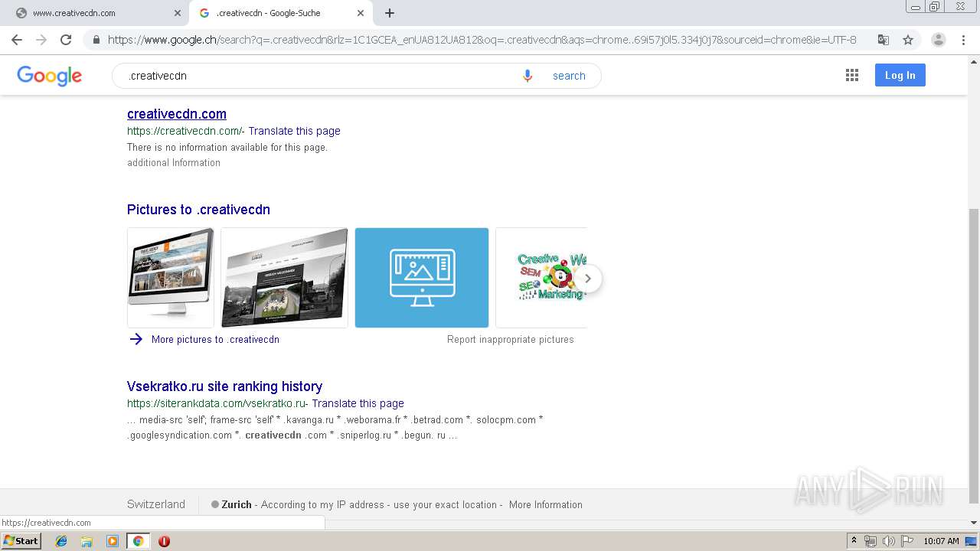Click the search button
Image resolution: width=980 pixels, height=551 pixels.
tap(569, 76)
